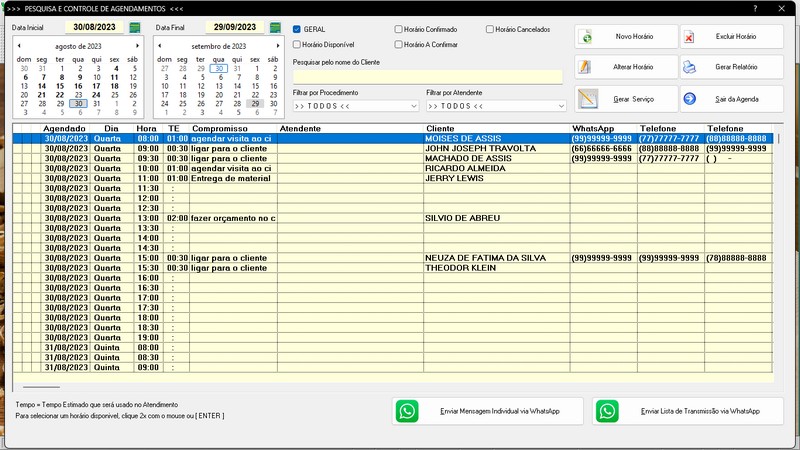Uncheck the GERAL checkbox

(297, 29)
